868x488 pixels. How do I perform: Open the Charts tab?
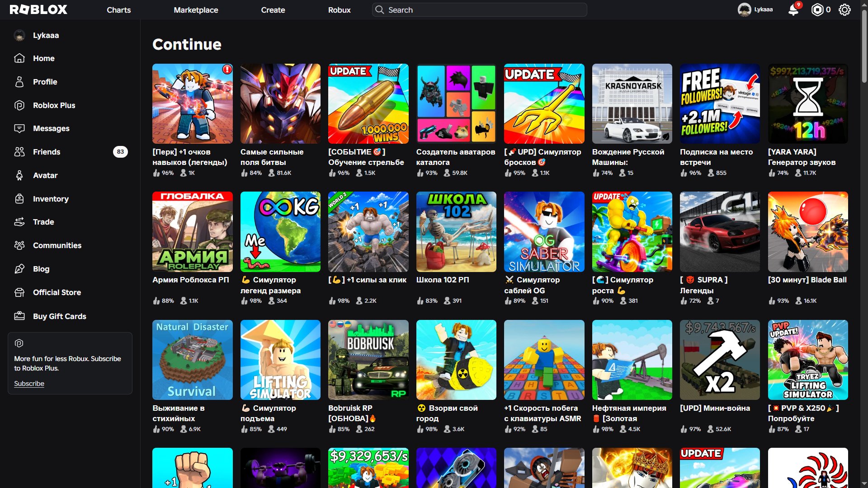pos(119,10)
